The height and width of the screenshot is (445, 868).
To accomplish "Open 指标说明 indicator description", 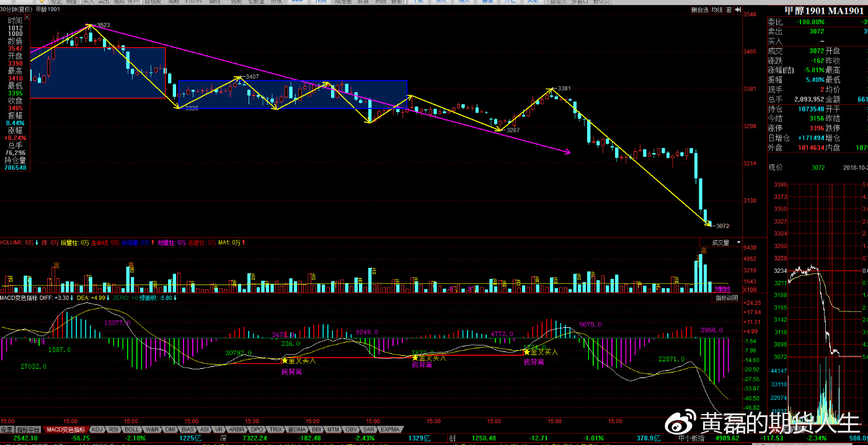I will pyautogui.click(x=727, y=298).
